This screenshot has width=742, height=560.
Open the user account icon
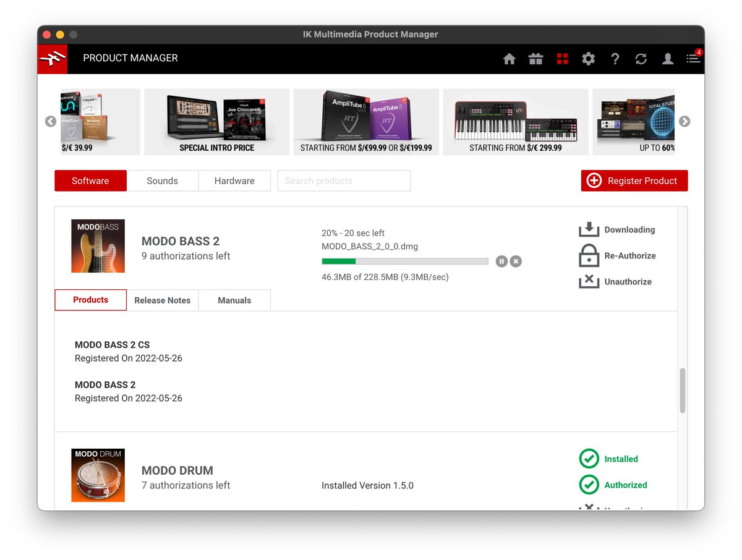pos(668,59)
